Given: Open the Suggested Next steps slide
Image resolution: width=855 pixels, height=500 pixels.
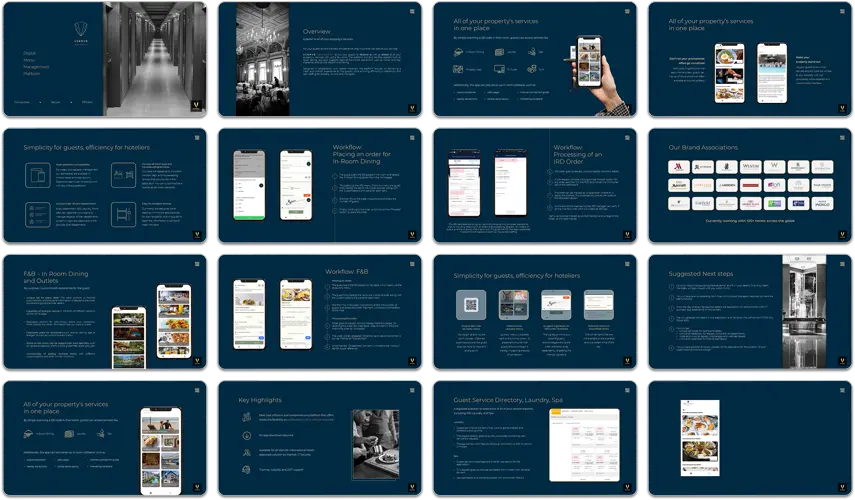Looking at the screenshot, I should (x=750, y=312).
